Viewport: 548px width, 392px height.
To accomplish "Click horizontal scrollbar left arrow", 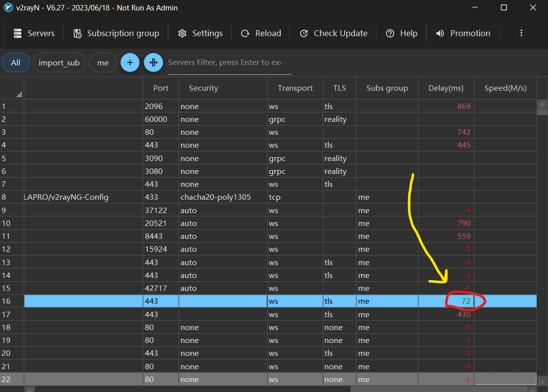I will (x=30, y=390).
